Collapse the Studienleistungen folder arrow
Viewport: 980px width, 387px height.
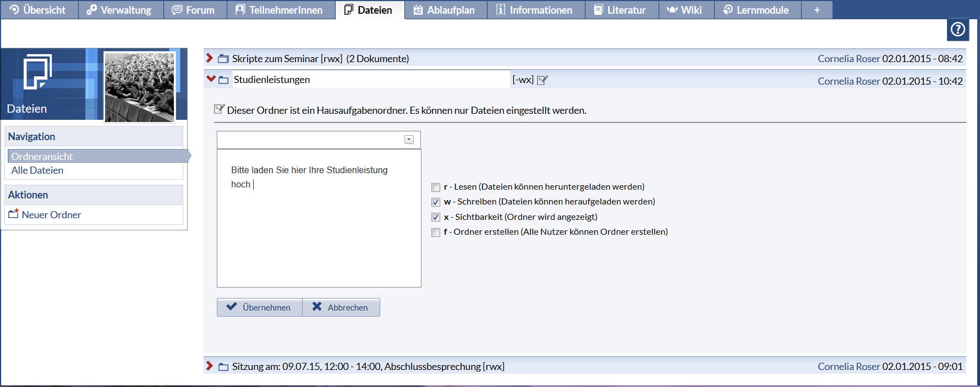210,79
